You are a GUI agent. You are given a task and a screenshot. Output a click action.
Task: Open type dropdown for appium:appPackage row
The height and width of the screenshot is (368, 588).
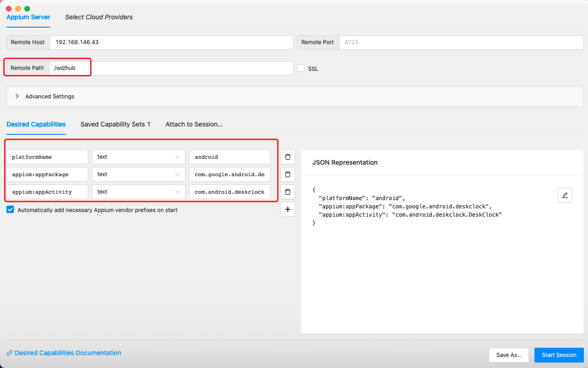(139, 174)
